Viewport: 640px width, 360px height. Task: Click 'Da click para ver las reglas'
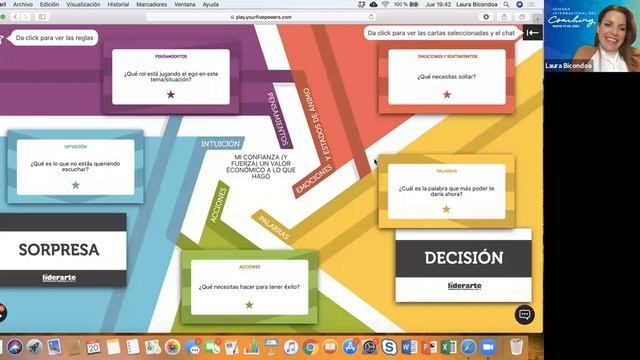(54, 38)
